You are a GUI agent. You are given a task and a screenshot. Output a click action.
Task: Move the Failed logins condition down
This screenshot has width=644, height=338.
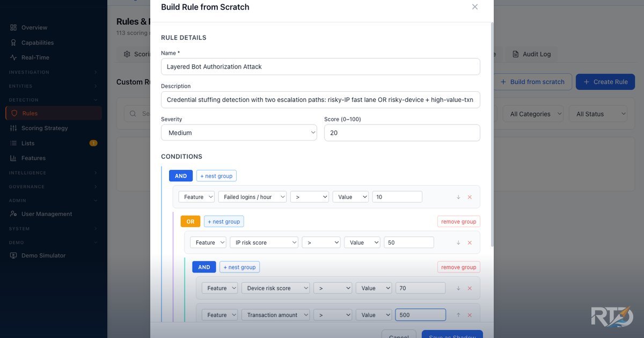(x=458, y=196)
